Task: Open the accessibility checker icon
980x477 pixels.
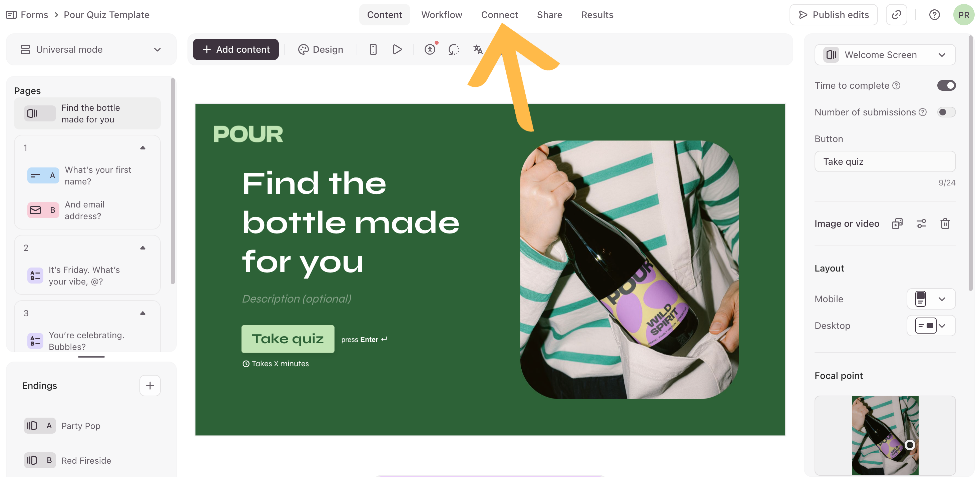Action: pos(430,49)
